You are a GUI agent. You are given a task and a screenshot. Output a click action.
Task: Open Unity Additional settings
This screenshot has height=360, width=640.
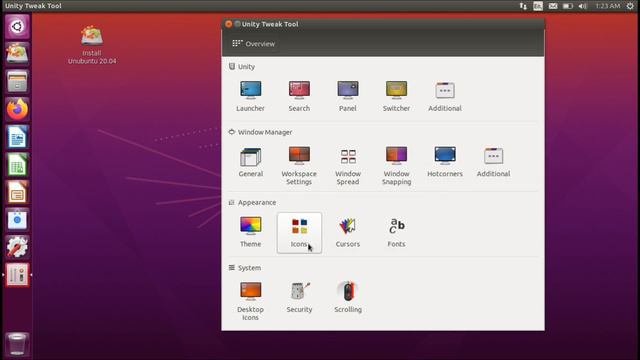click(445, 96)
